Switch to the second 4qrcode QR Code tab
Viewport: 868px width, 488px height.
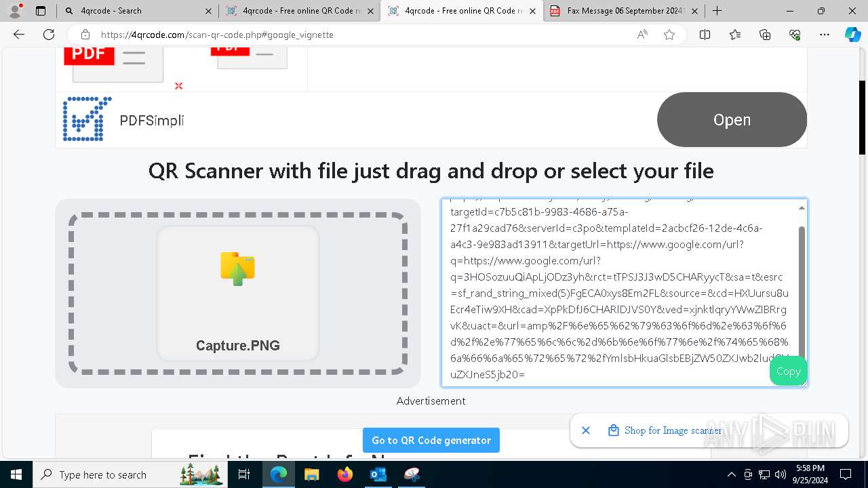[299, 11]
